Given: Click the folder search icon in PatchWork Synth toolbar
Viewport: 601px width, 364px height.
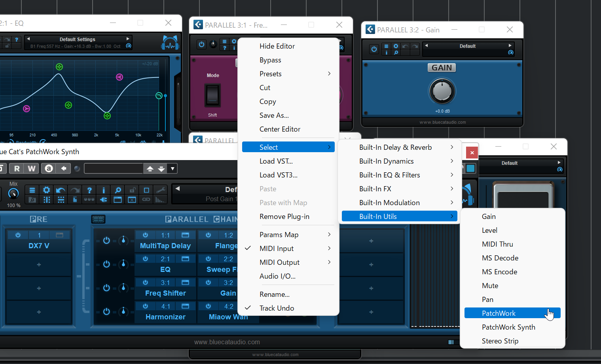Looking at the screenshot, I should pyautogui.click(x=32, y=200).
